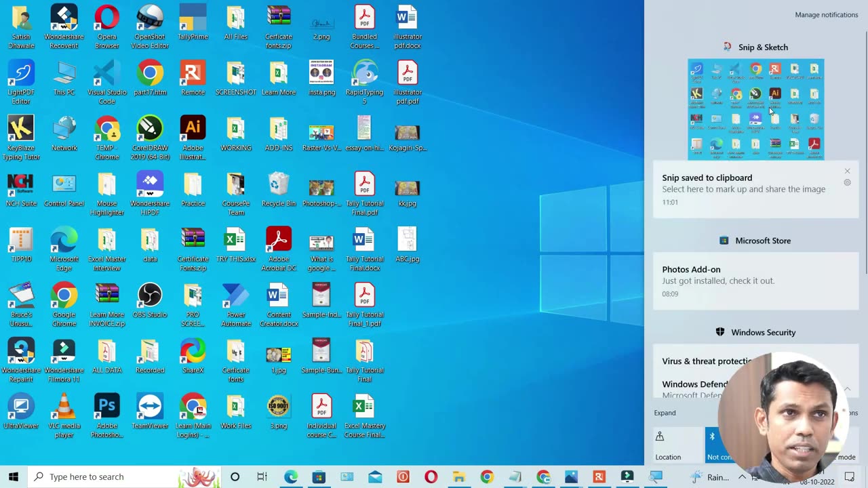Open TIPP10 desktop shortcut
868x488 pixels.
tap(21, 245)
